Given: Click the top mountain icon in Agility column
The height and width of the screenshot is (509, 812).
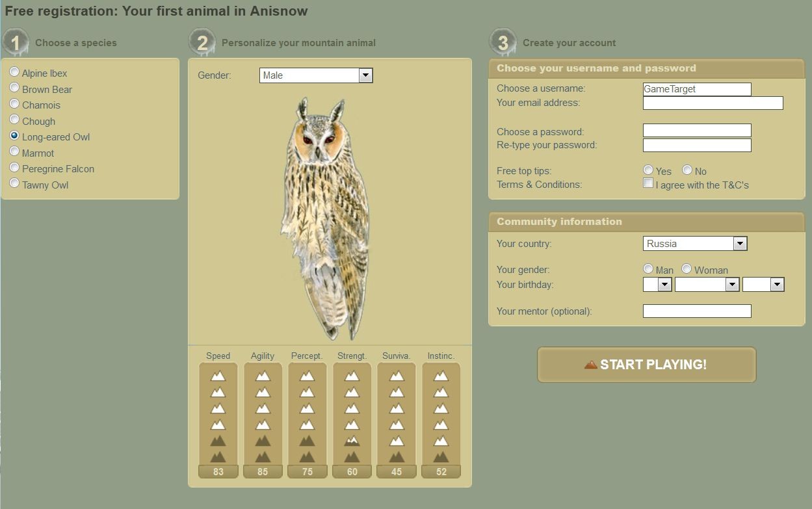Looking at the screenshot, I should tap(263, 376).
